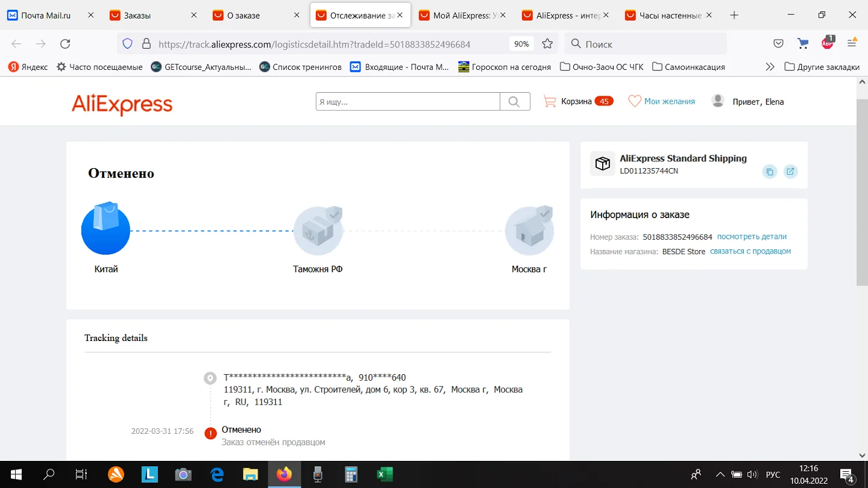Switch to the О заказе tab

[257, 15]
